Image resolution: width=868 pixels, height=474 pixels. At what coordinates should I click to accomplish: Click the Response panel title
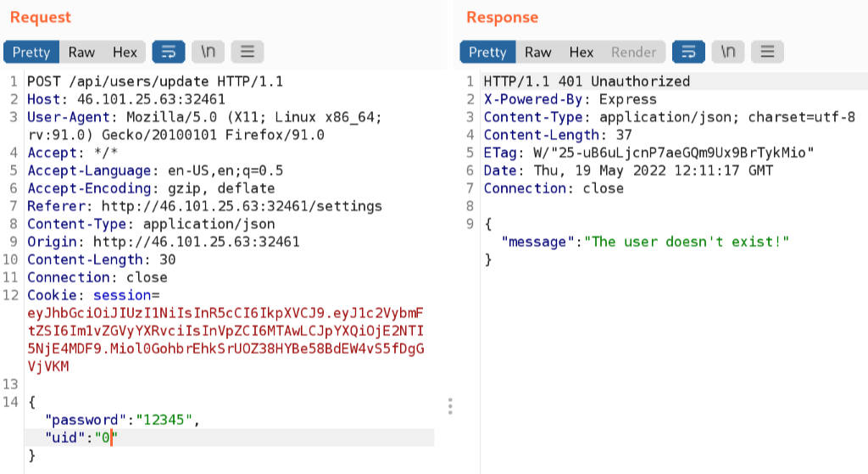click(502, 17)
